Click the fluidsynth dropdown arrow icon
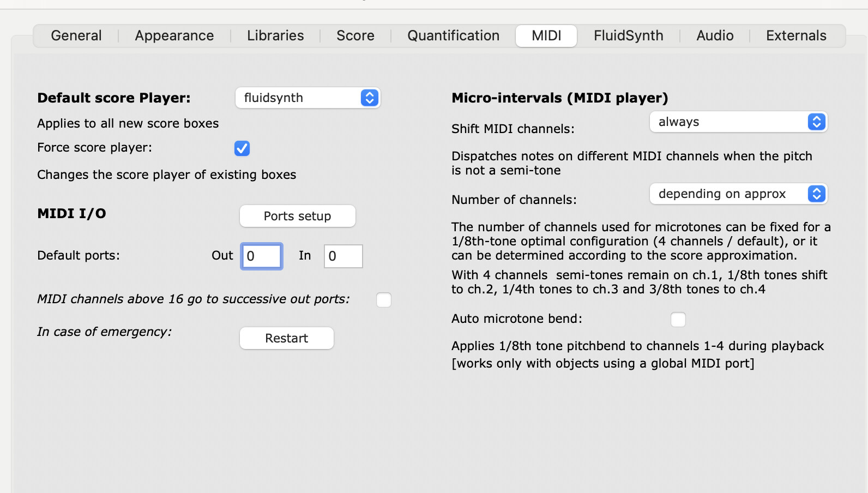This screenshot has width=868, height=493. pyautogui.click(x=370, y=98)
